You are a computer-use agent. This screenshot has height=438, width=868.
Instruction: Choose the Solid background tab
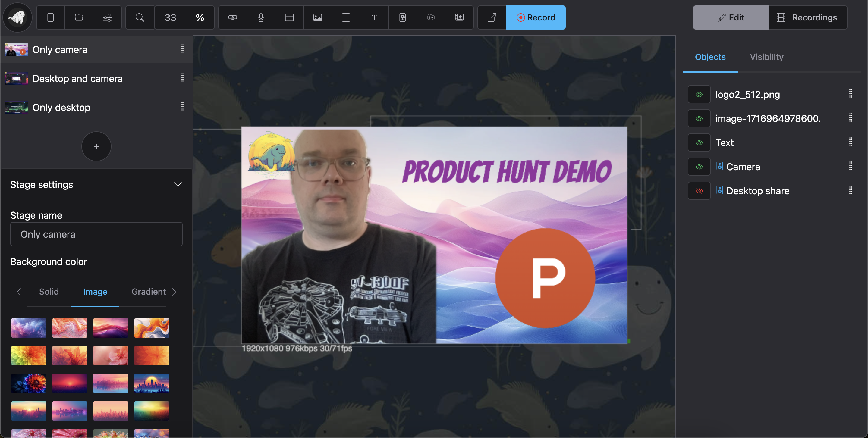(49, 292)
